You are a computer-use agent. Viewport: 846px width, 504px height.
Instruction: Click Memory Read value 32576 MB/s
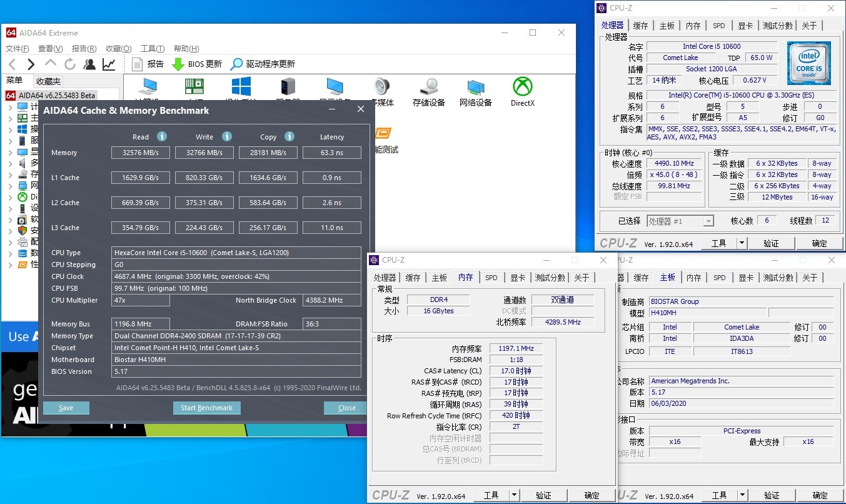[x=141, y=153]
